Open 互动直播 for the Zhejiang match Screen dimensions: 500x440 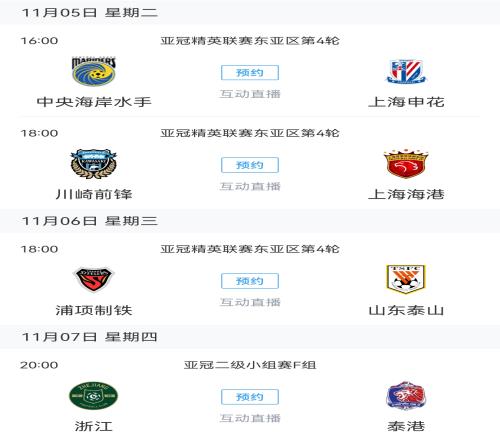click(x=250, y=418)
